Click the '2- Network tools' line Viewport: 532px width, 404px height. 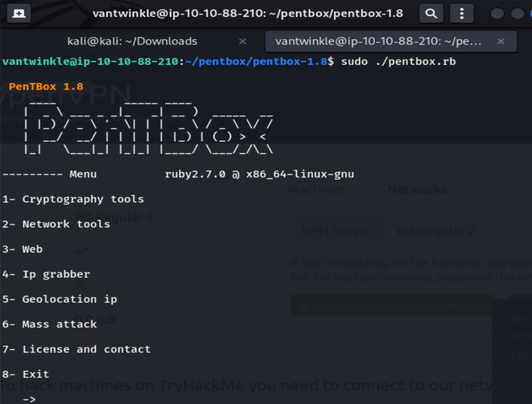point(56,224)
